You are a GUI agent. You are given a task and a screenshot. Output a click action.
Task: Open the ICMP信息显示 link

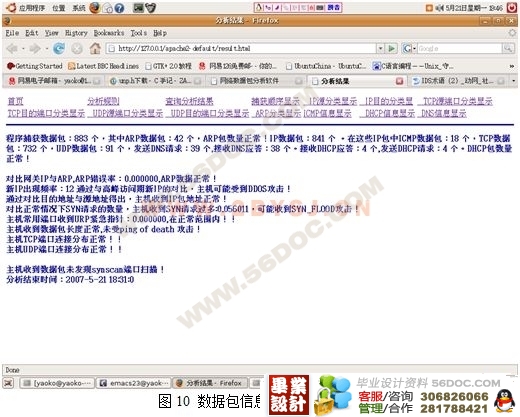click(x=327, y=114)
